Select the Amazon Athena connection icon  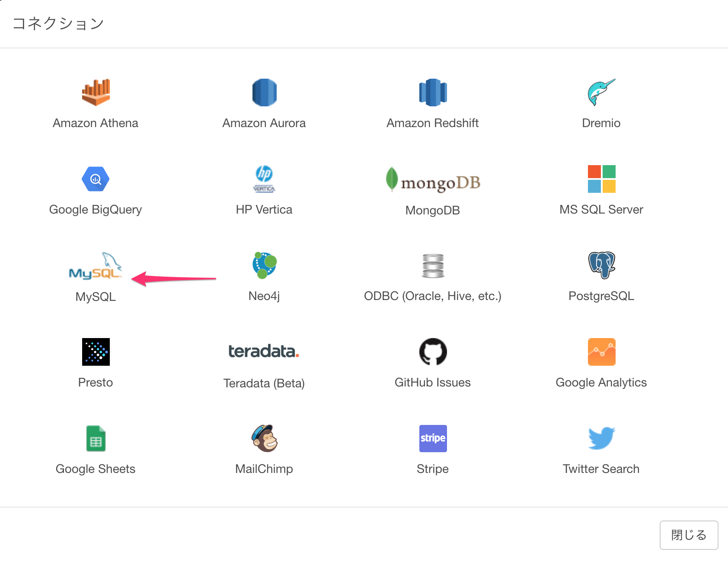click(x=96, y=92)
